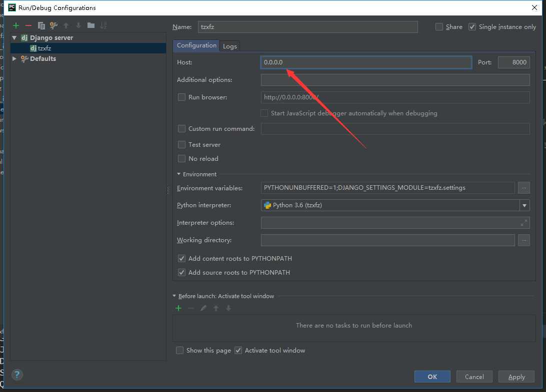
Task: Enable Show this page checkbox
Action: (179, 350)
